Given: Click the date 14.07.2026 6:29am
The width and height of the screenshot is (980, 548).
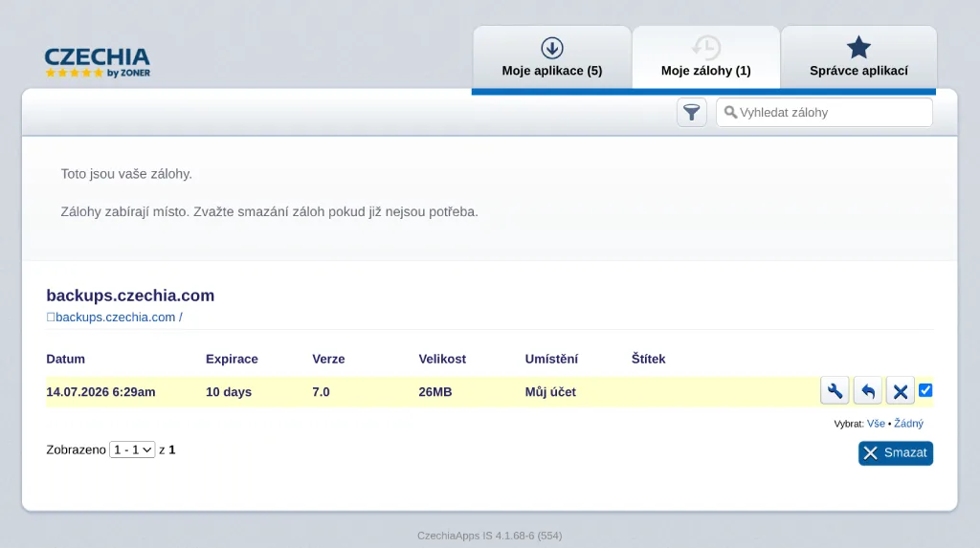Looking at the screenshot, I should coord(100,392).
